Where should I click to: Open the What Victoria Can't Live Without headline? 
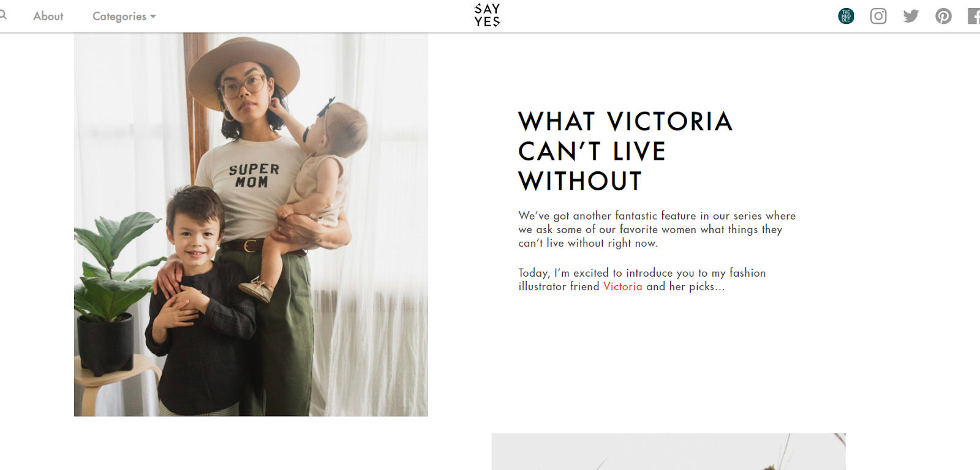625,151
